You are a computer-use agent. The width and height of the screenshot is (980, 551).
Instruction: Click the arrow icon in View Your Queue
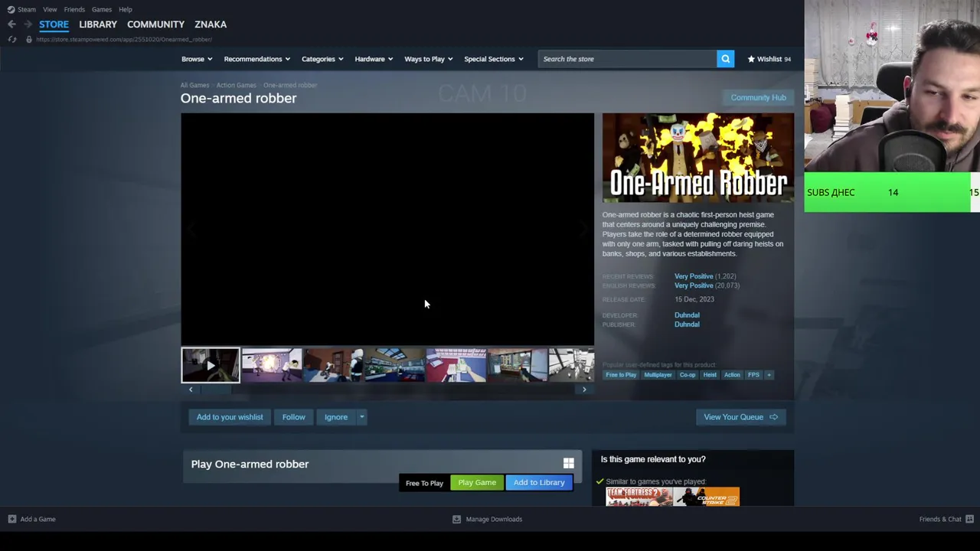coord(773,417)
